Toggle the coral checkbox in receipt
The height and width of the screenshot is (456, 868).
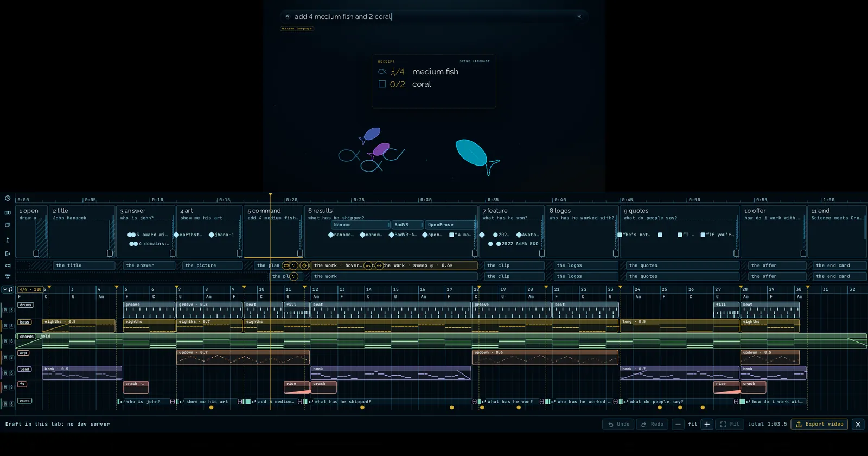[382, 84]
